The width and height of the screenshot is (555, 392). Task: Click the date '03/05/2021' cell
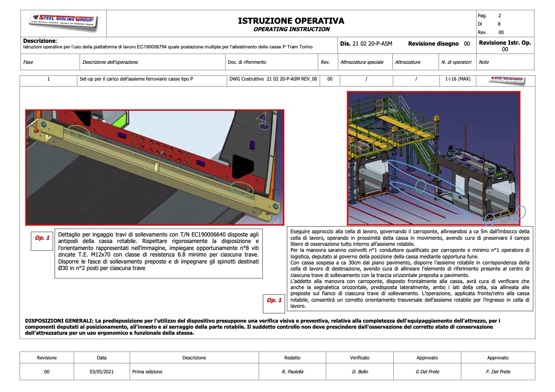coord(102,372)
